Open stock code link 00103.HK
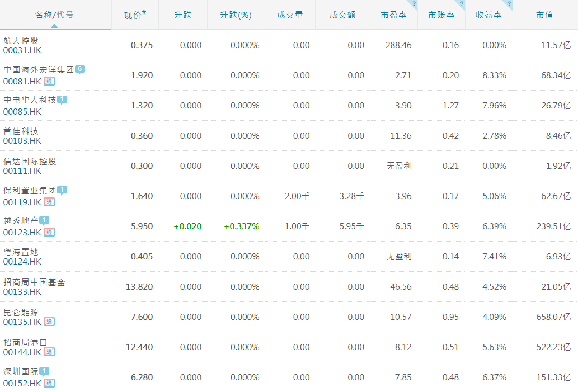 pos(22,141)
